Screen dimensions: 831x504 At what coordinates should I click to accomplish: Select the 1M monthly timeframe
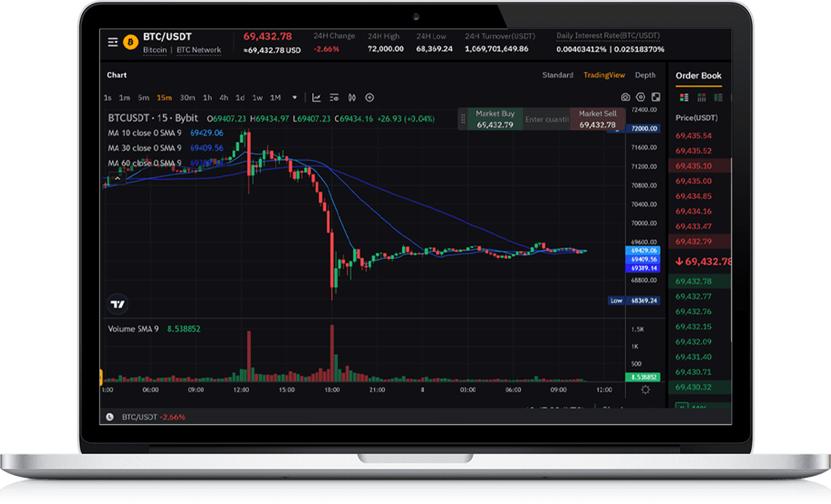coord(276,98)
